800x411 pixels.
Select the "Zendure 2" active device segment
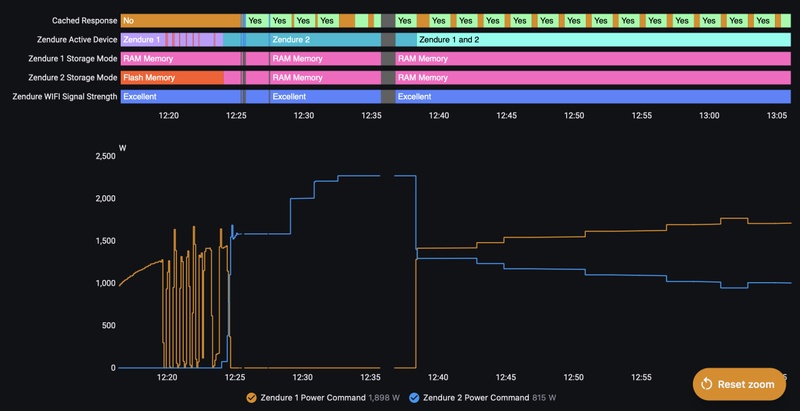tap(325, 40)
